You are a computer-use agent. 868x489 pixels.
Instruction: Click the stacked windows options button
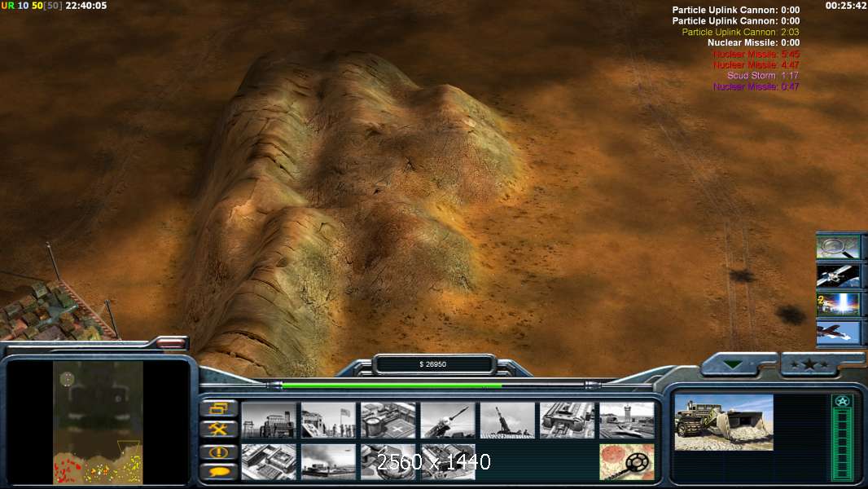[x=218, y=408]
